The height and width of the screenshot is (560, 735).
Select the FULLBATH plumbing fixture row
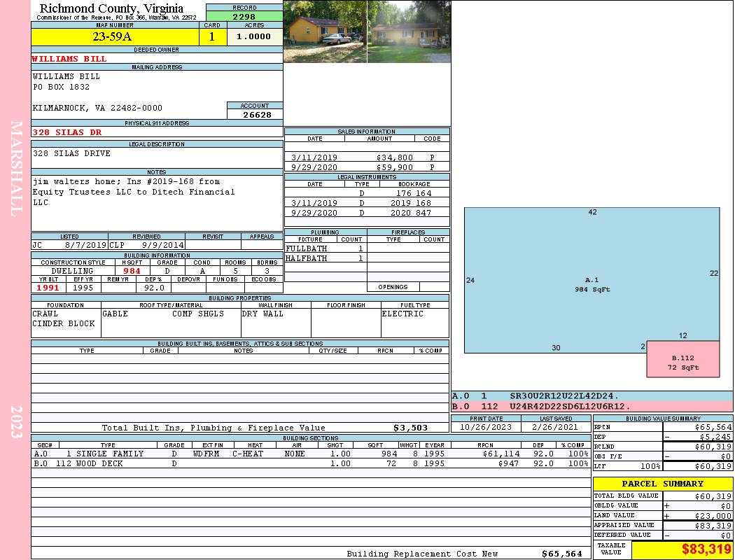tap(325, 248)
